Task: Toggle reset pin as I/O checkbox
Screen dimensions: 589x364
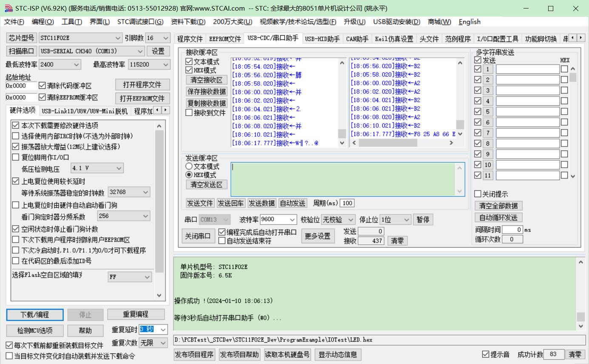Action: pos(16,157)
